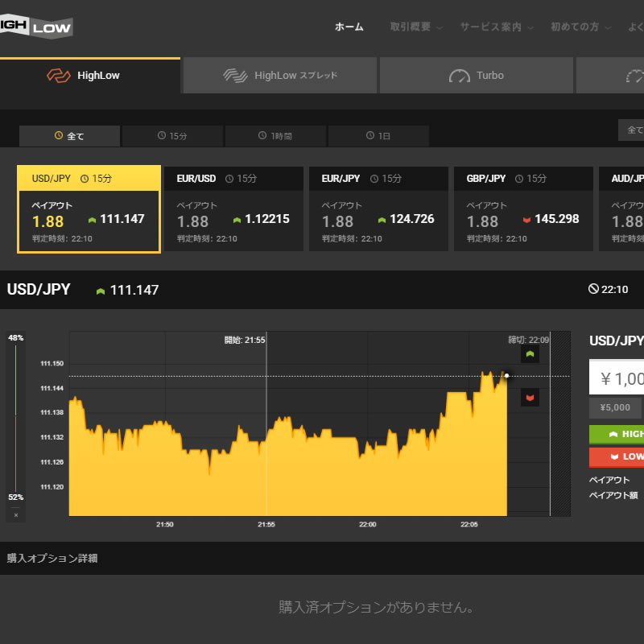Click green arrow in USD/JPY chart header

pos(101,291)
